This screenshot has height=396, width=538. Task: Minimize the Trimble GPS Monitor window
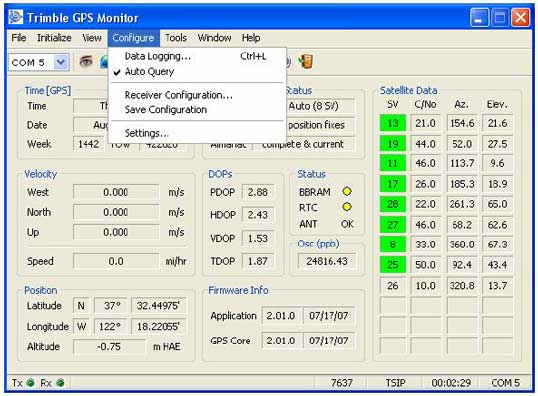pyautogui.click(x=479, y=17)
